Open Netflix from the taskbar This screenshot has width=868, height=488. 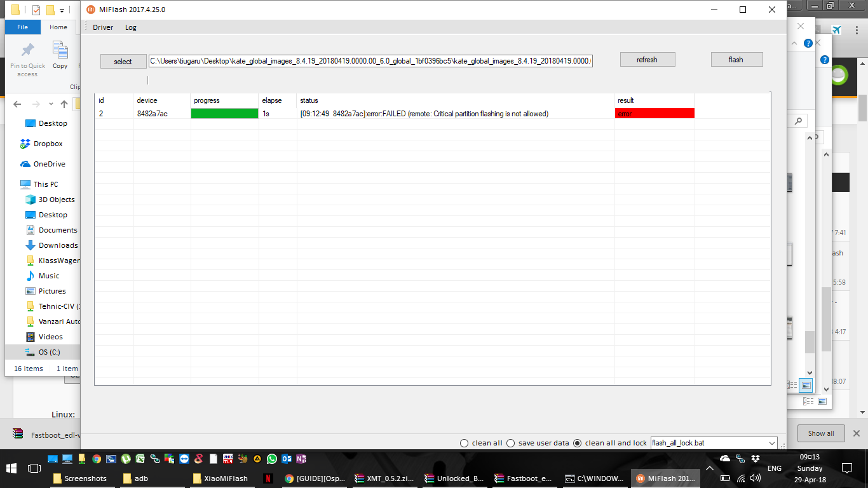click(268, 478)
